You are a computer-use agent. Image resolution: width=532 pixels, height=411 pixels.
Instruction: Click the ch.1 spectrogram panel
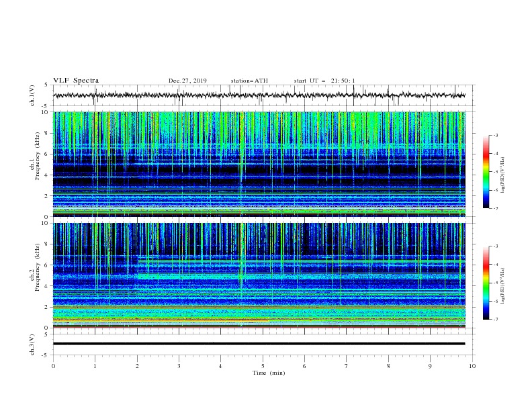click(259, 164)
